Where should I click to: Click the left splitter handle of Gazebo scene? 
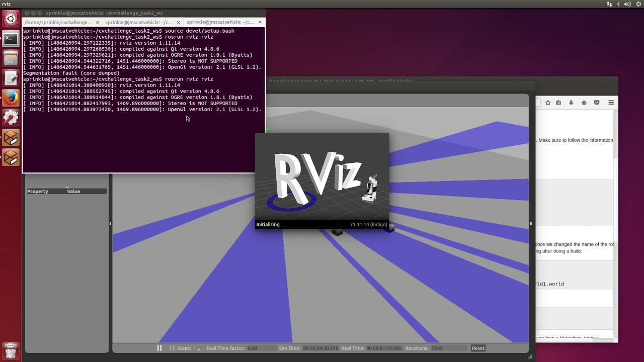tap(110, 224)
